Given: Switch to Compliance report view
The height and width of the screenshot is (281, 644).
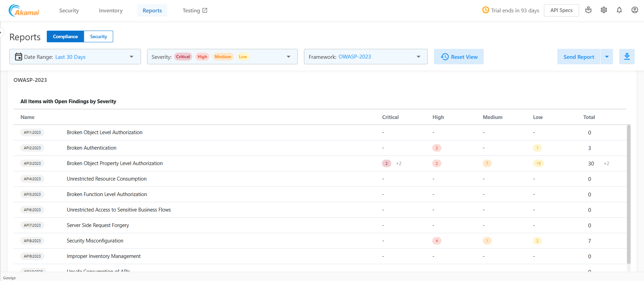Looking at the screenshot, I should [x=65, y=36].
